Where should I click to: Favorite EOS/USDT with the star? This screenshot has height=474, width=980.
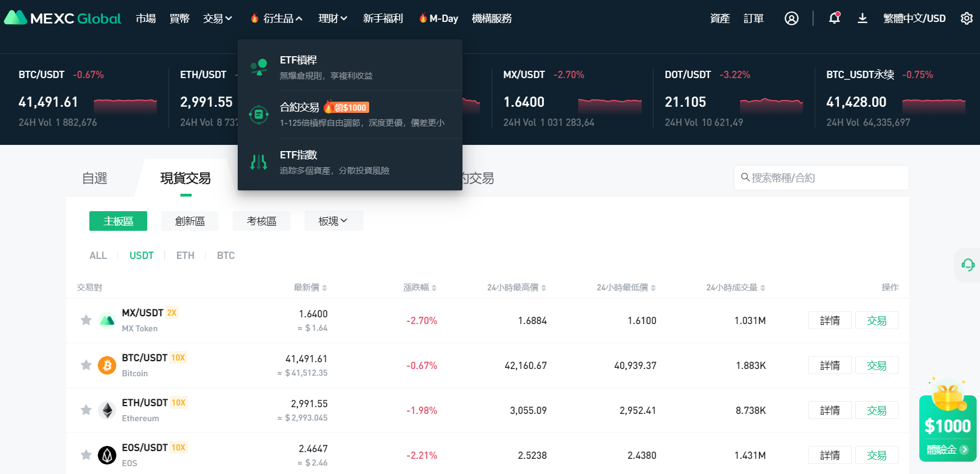pos(86,455)
